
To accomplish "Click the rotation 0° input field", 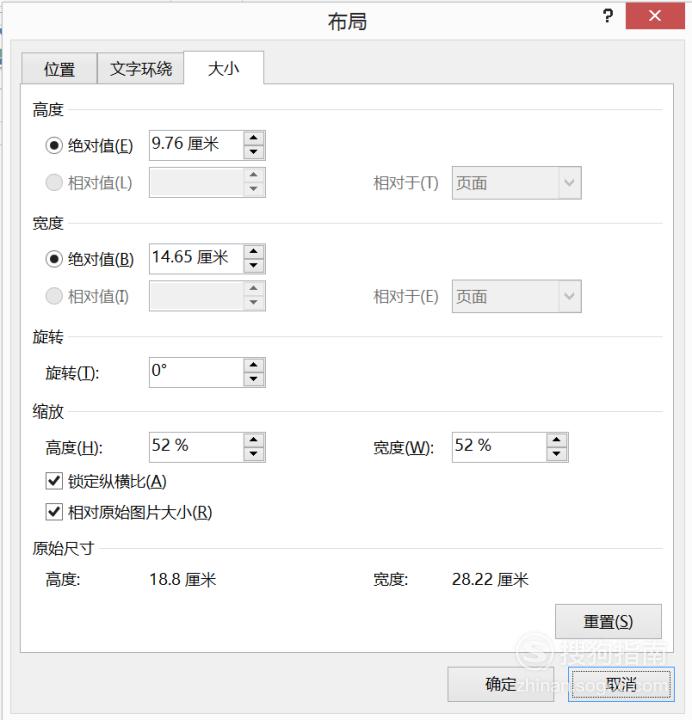I will [x=196, y=372].
